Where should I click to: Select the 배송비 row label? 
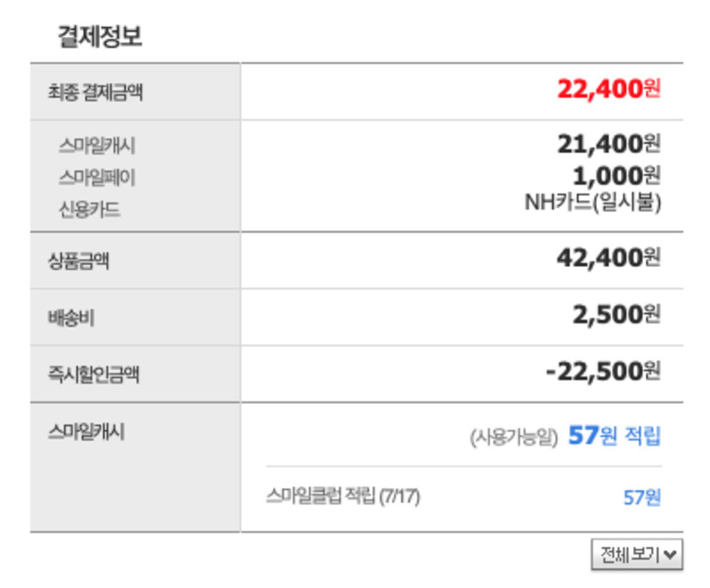(71, 318)
